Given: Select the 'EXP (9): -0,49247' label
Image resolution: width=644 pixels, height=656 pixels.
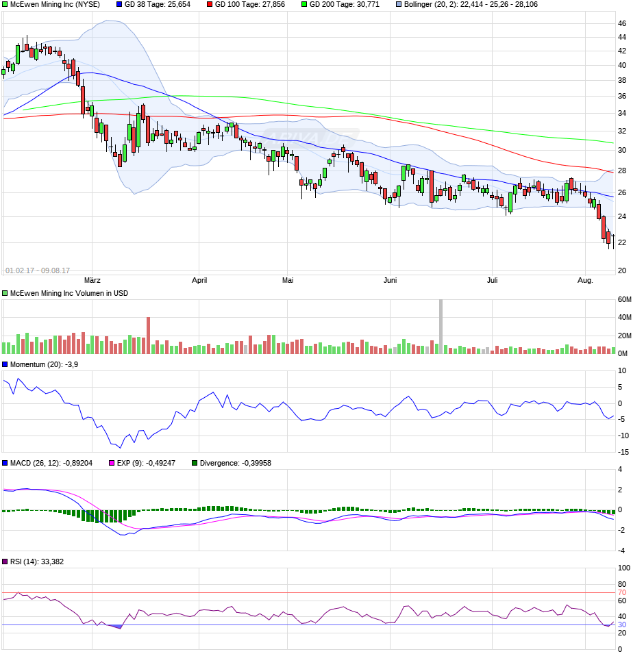Looking at the screenshot, I should pyautogui.click(x=146, y=463).
